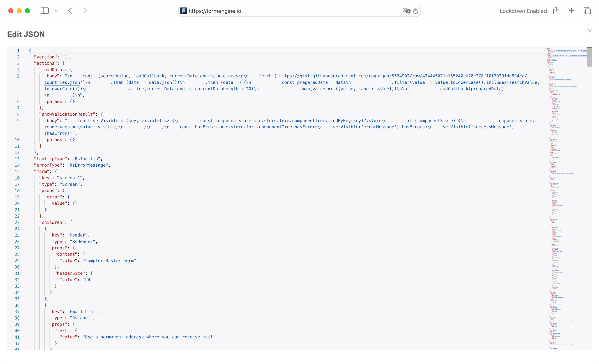Select line number 5 in gutter

pyautogui.click(x=18, y=76)
